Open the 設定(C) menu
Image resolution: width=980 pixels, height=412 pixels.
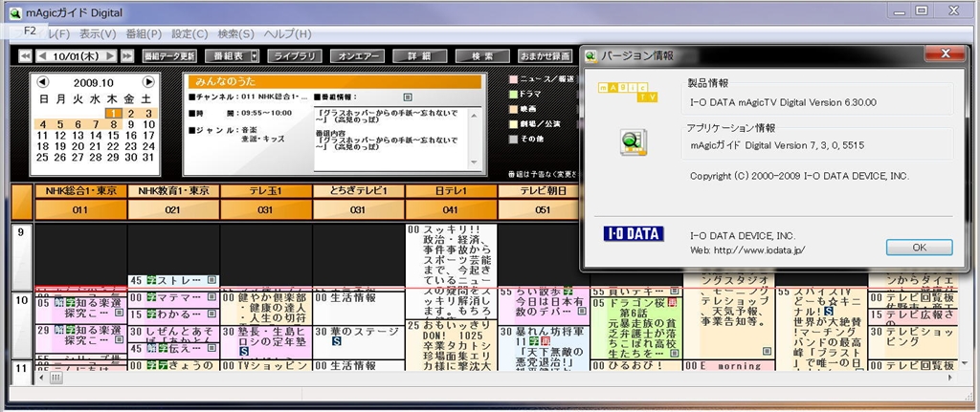click(189, 33)
